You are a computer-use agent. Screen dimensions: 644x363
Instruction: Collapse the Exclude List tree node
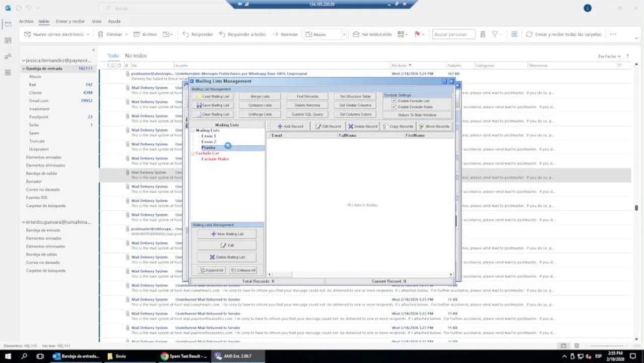pyautogui.click(x=193, y=153)
